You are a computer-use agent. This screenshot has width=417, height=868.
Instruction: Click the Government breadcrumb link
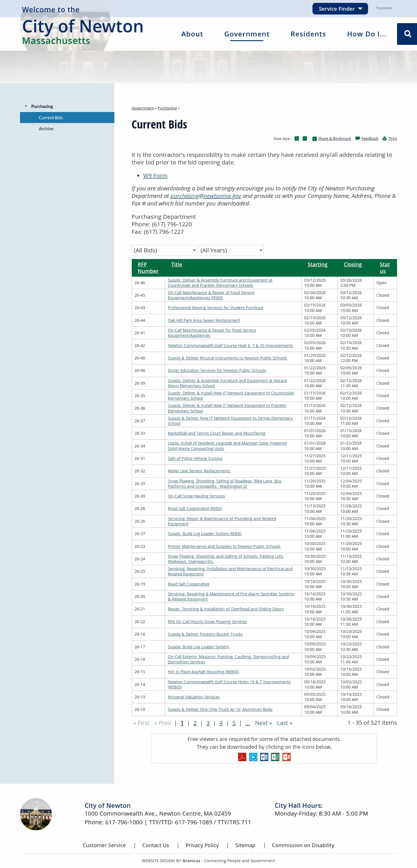(142, 108)
